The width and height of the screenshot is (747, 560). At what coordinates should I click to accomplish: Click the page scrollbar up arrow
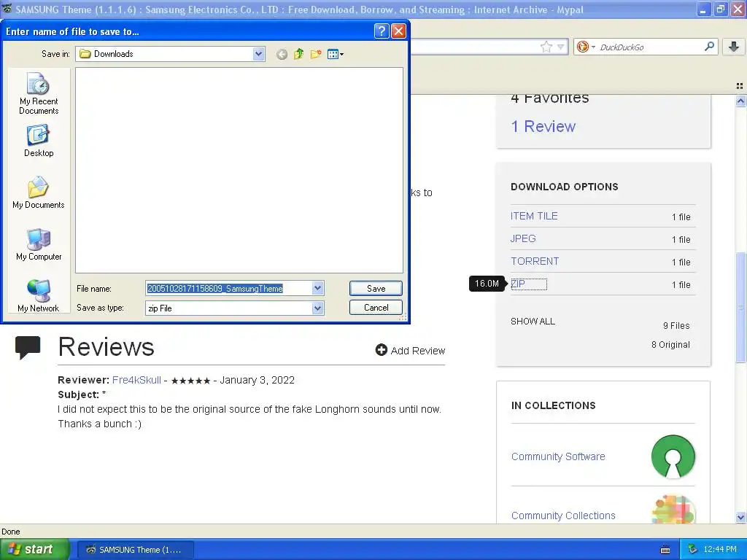point(740,101)
